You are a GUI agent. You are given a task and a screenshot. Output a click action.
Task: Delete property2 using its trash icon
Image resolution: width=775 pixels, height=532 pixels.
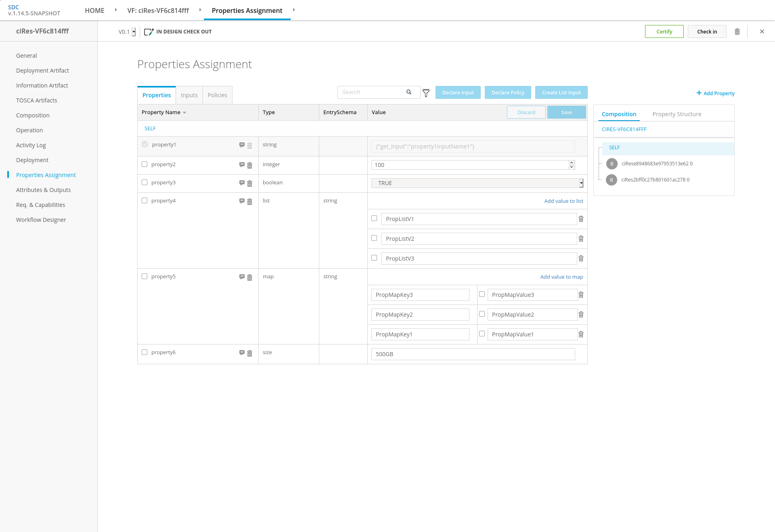[x=249, y=165]
